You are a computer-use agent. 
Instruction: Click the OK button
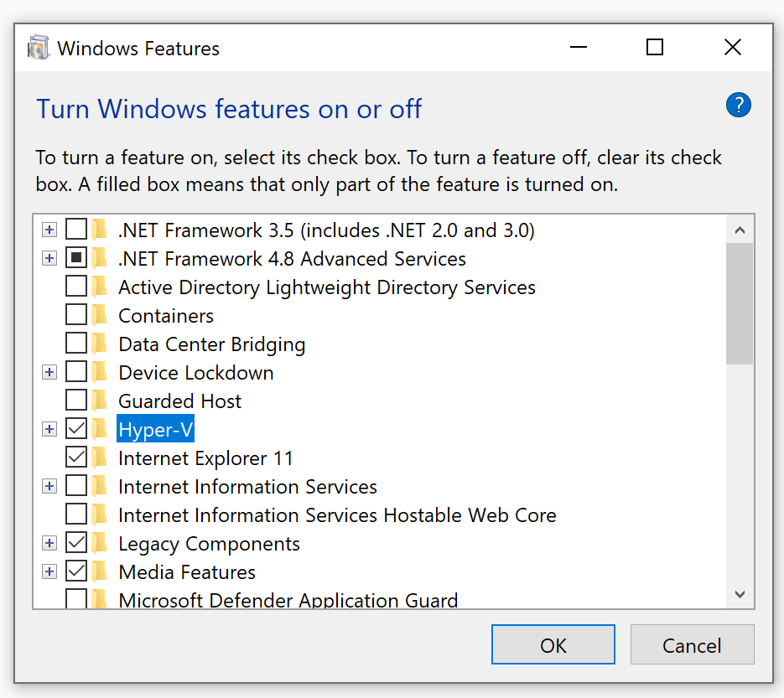(553, 644)
